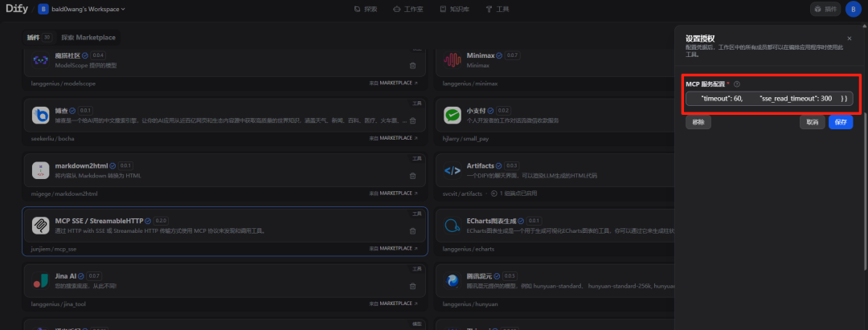Go to 知识库 in top navigation
868x330 pixels.
455,10
